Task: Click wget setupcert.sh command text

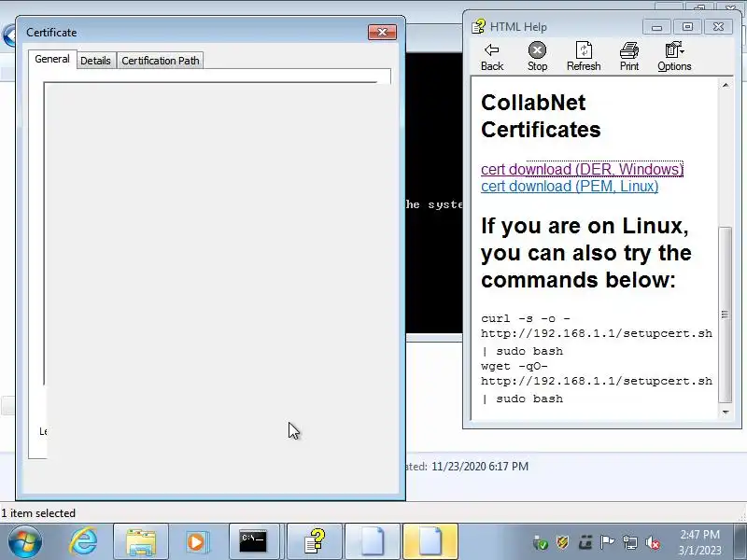Action: point(597,382)
